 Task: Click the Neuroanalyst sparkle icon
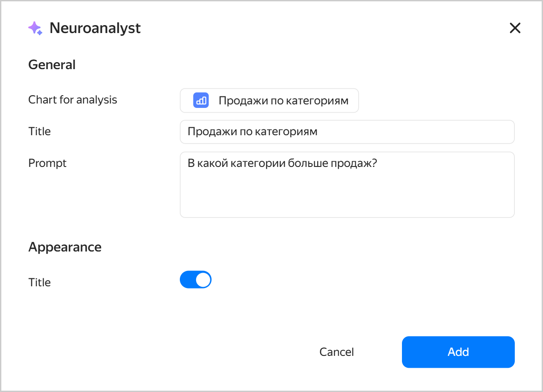pyautogui.click(x=35, y=28)
